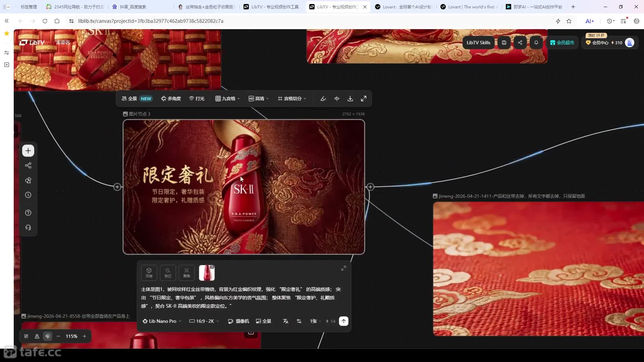The height and width of the screenshot is (362, 644).
Task: Reload the page
Action: [45, 21]
